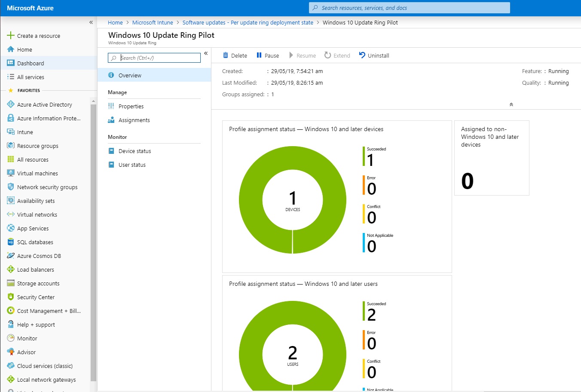The image size is (581, 392).
Task: Click the Delete trash can icon
Action: point(226,55)
